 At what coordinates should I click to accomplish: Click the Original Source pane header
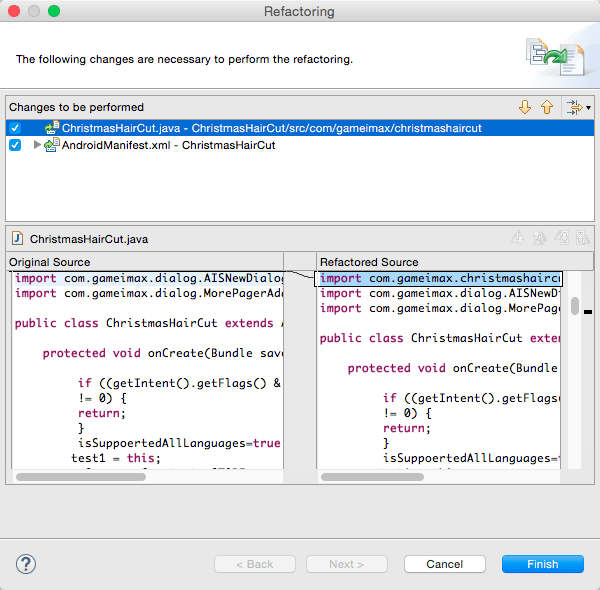pyautogui.click(x=145, y=262)
